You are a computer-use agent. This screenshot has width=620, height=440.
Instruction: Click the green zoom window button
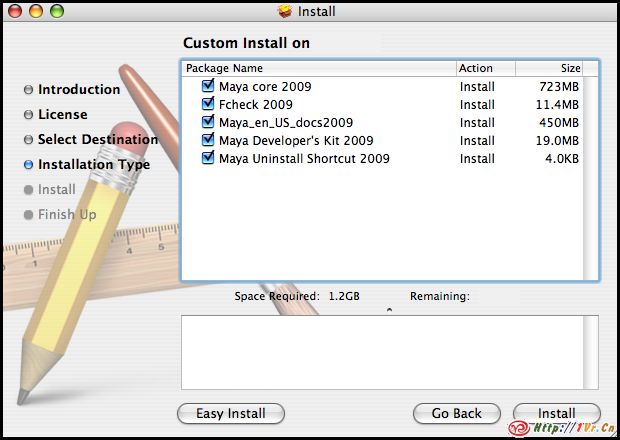57,12
